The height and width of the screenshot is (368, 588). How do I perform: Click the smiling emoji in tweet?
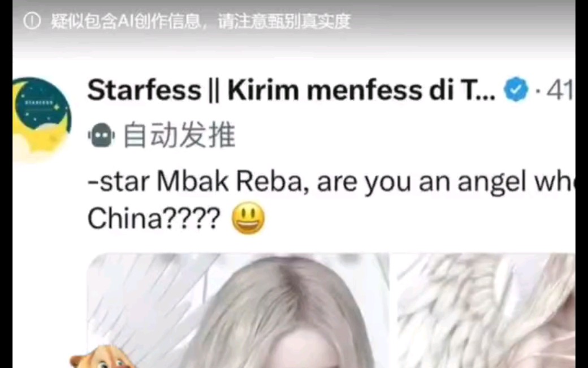point(248,218)
